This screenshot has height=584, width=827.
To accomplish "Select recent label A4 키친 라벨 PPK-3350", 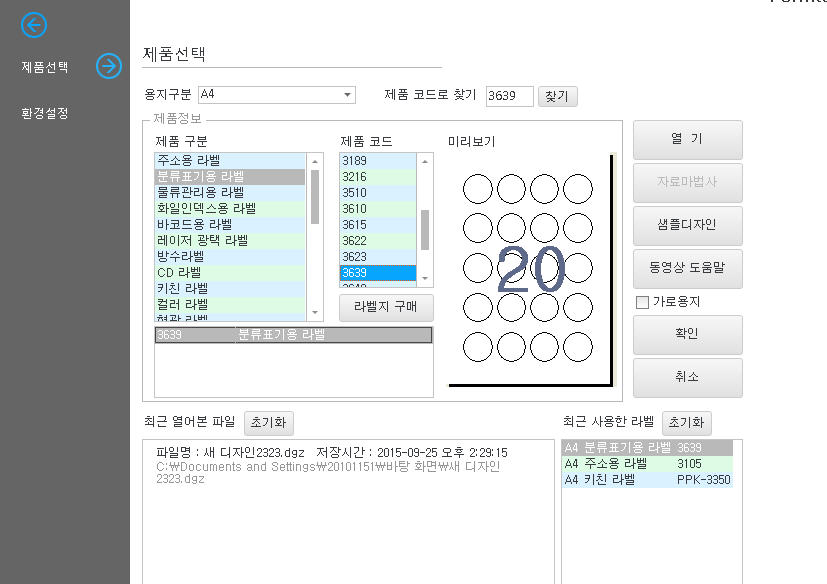I will pos(647,480).
